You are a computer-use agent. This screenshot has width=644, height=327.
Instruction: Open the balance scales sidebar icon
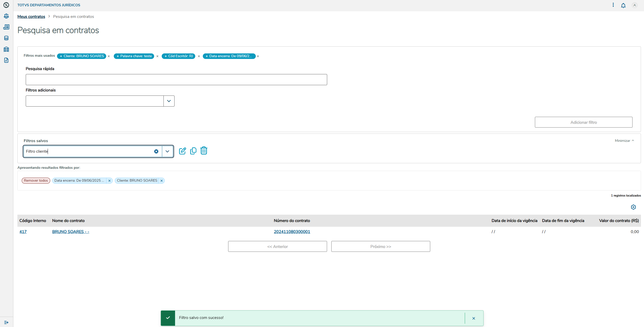(6, 16)
